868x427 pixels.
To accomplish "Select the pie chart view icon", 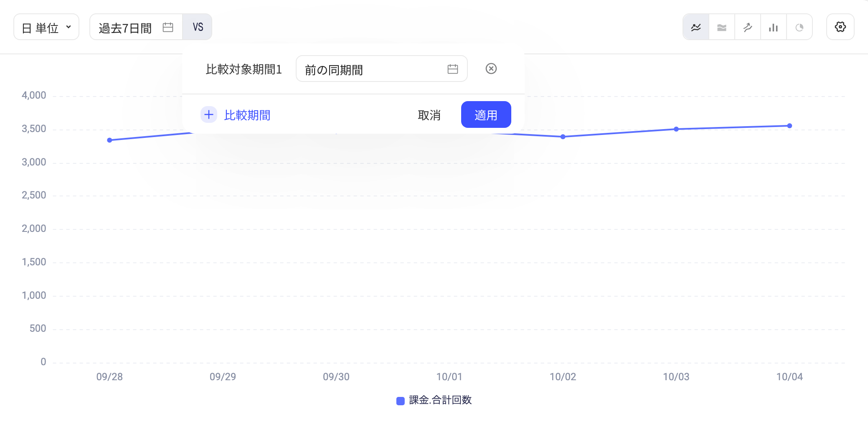I will click(x=799, y=27).
